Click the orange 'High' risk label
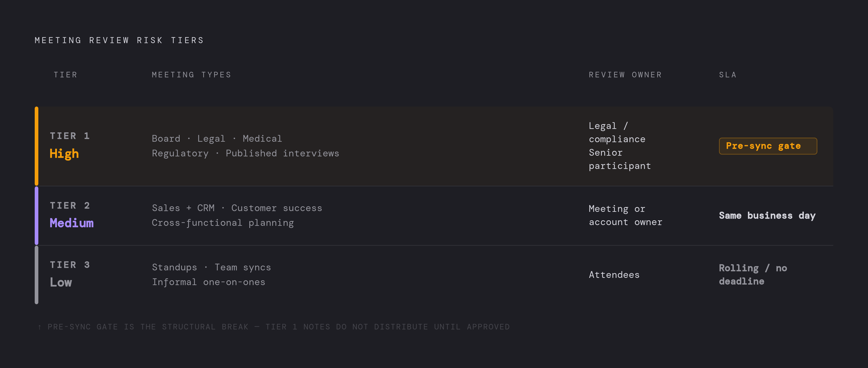The image size is (868, 368). pos(64,154)
